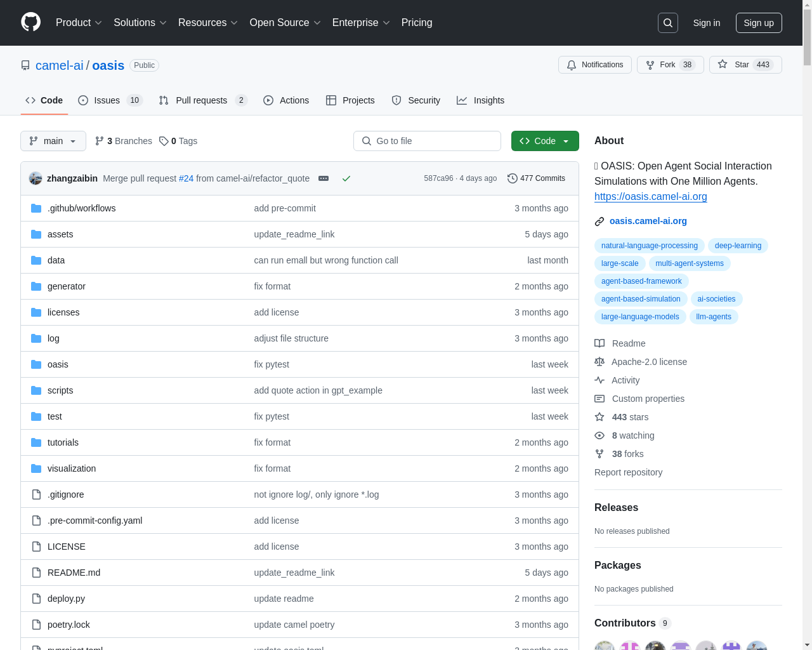Open the poetry.lock file
This screenshot has height=650, width=812.
click(x=69, y=625)
